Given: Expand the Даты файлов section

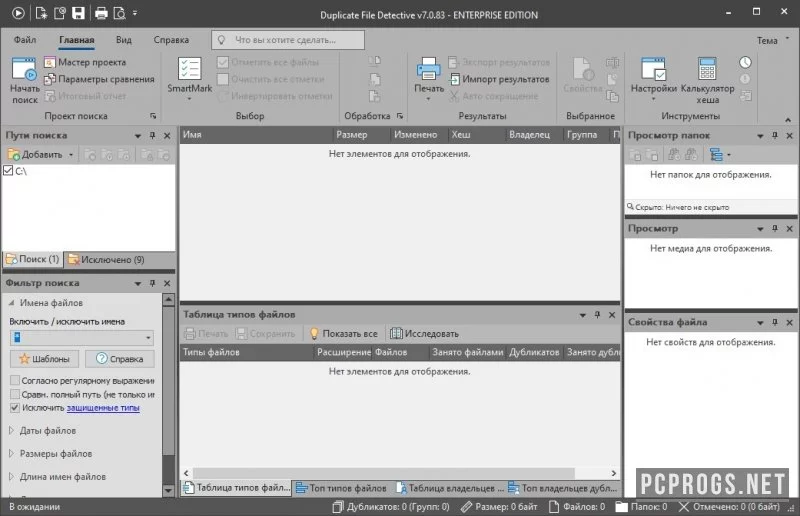Looking at the screenshot, I should (11, 430).
